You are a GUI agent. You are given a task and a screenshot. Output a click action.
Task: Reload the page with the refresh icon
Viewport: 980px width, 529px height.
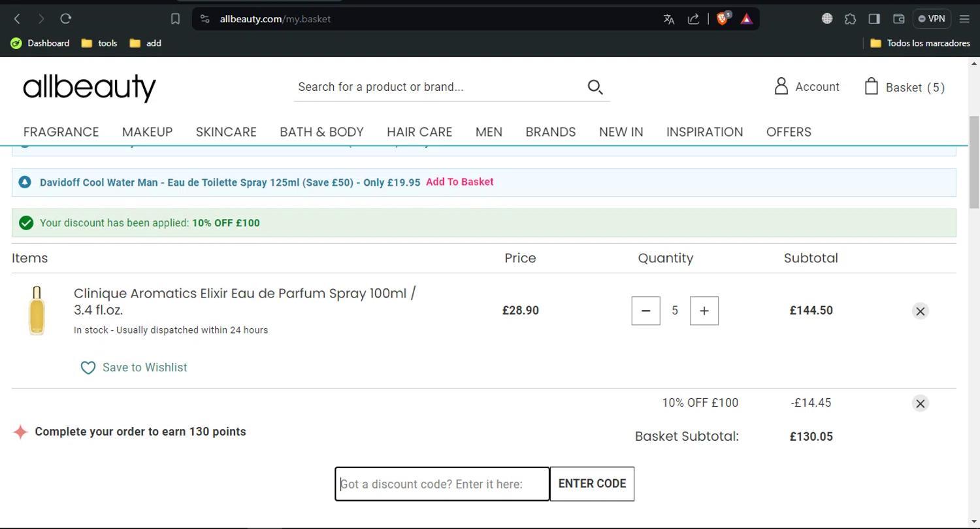[x=65, y=19]
